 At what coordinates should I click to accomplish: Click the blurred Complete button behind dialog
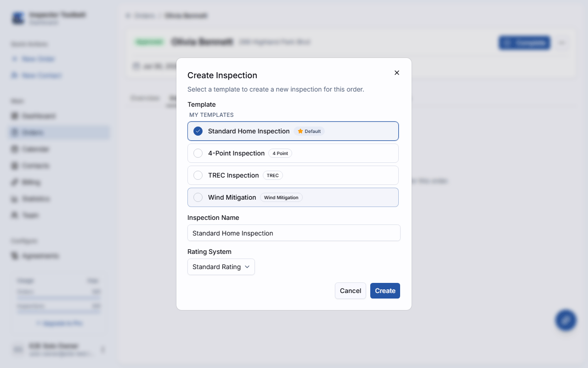524,43
